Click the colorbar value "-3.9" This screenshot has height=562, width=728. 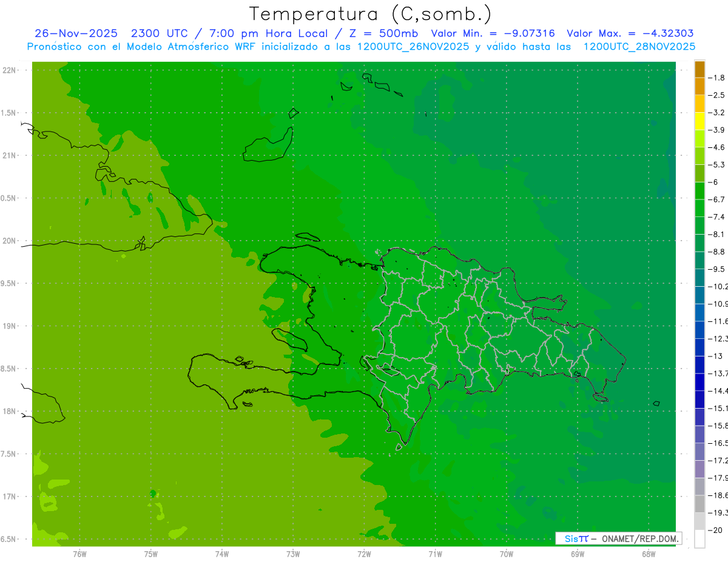point(716,130)
